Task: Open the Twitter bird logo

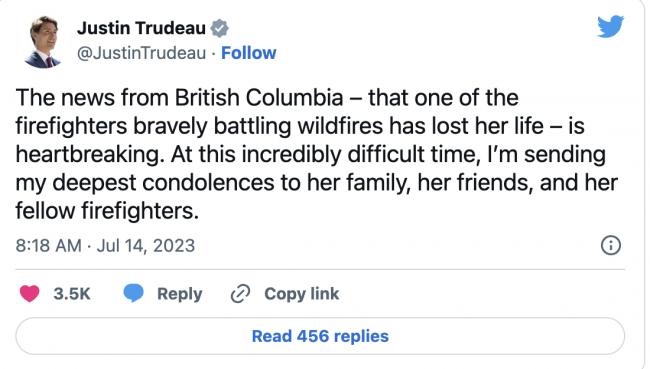Action: click(x=610, y=26)
